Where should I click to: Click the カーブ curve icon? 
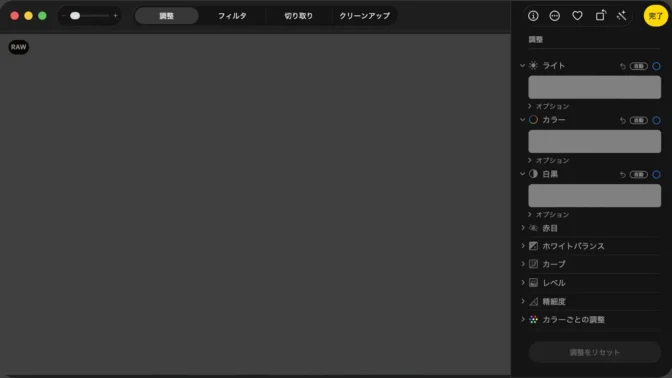[x=533, y=264]
